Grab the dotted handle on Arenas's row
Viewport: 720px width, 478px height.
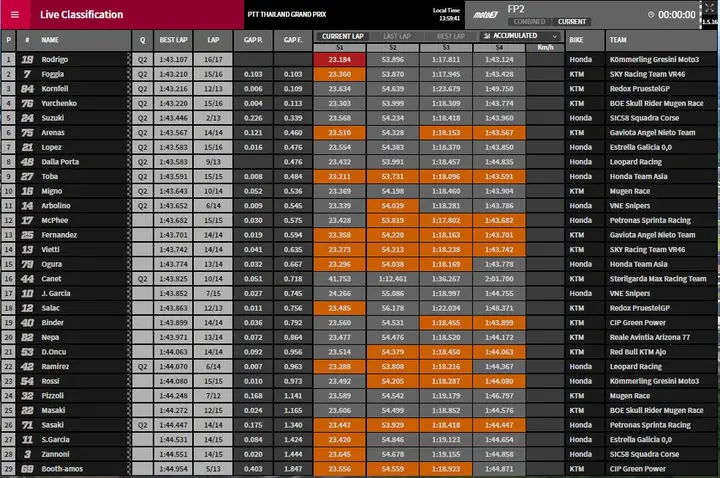(x=129, y=133)
